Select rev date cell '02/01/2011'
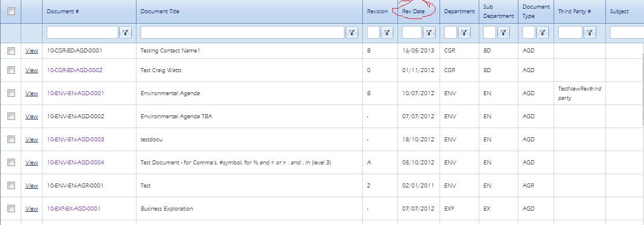644x225 pixels. tap(418, 186)
